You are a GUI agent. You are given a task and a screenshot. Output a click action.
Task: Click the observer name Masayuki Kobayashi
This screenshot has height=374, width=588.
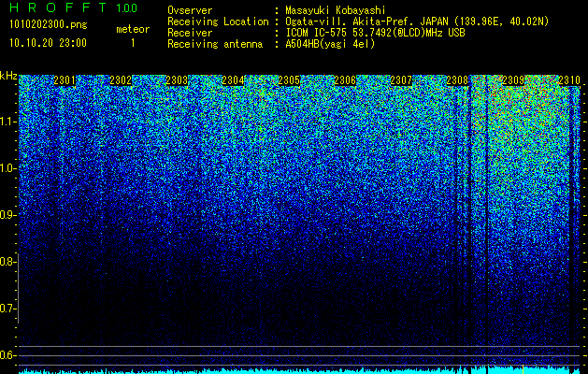pos(336,10)
